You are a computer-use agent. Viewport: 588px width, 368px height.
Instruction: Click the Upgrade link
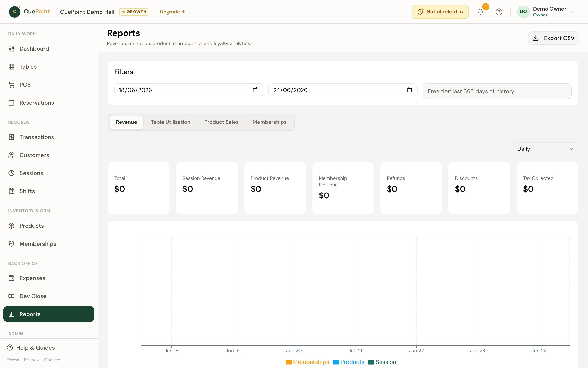click(x=173, y=12)
